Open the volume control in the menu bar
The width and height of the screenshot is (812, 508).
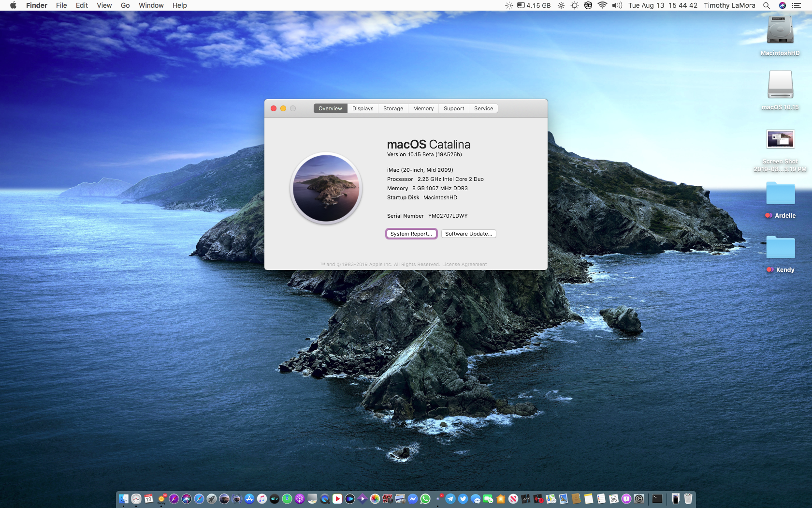(617, 5)
